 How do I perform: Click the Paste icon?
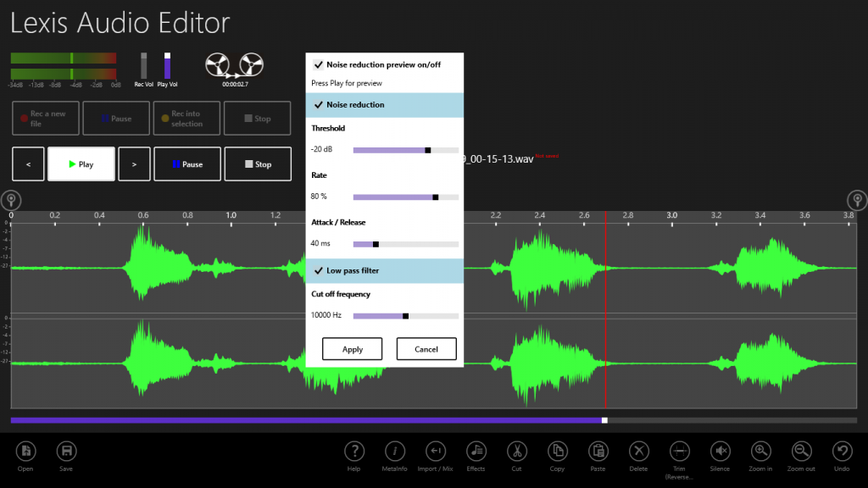point(598,452)
